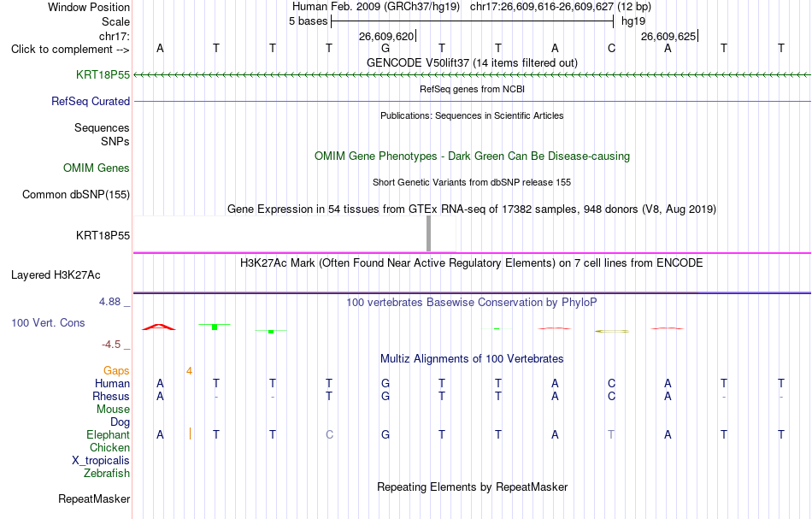
Task: Click the KRT18P55 GENCODE track label
Action: (103, 75)
